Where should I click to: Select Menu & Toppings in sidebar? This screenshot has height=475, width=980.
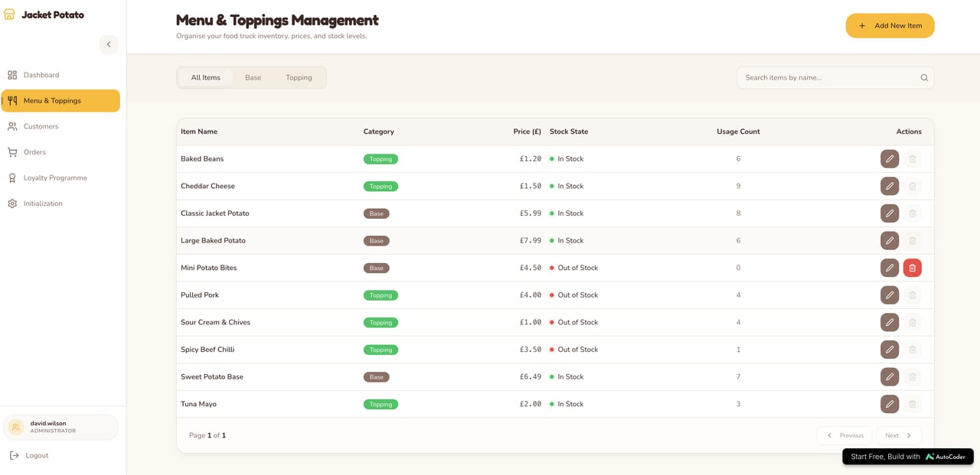click(x=60, y=101)
